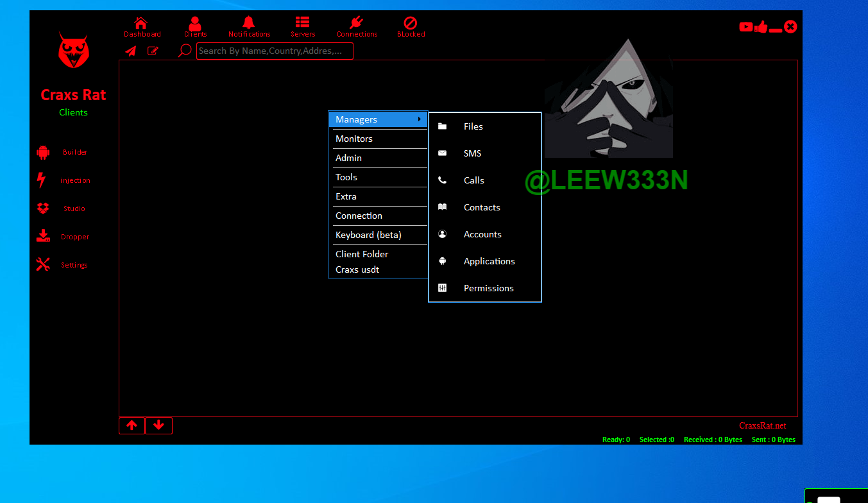Open Builder with the Android icon
Viewport: 868px width, 503px height.
[43, 153]
